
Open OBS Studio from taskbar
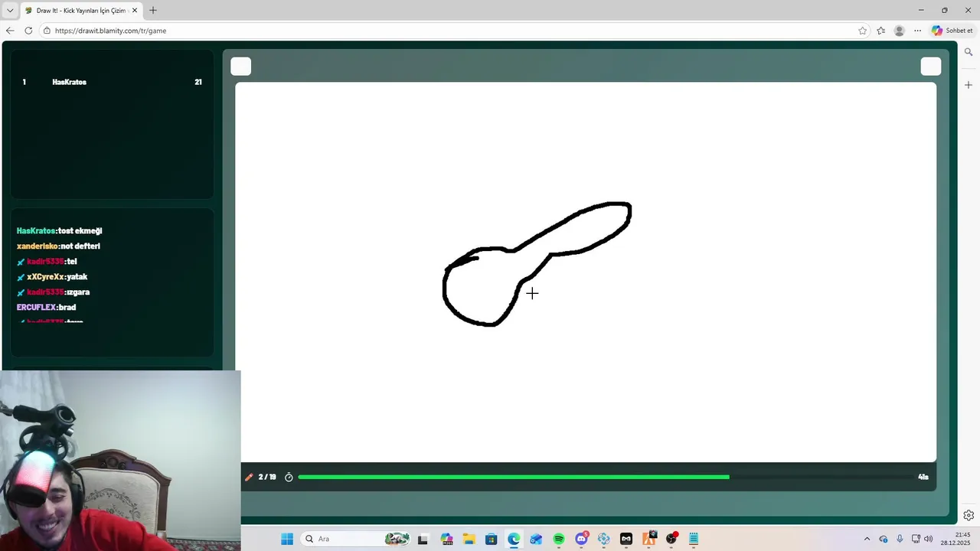pos(671,539)
